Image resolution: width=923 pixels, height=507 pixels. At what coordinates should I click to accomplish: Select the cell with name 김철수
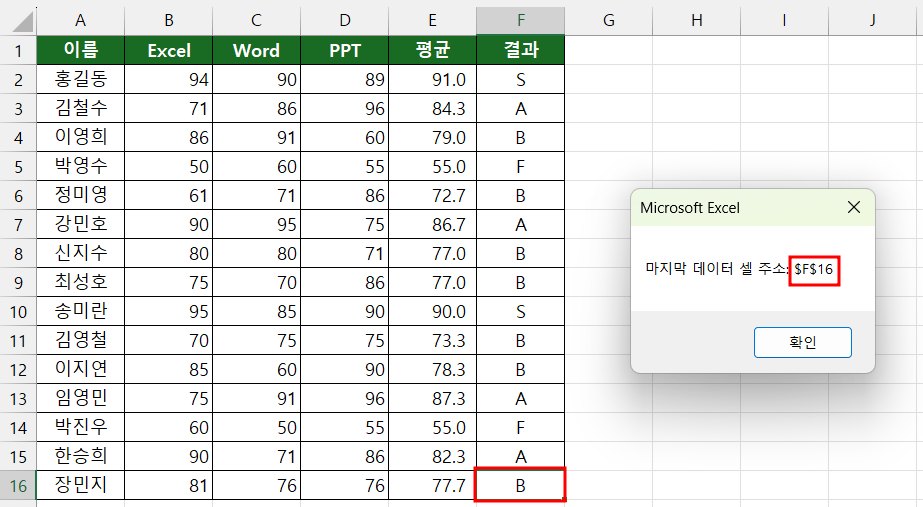click(81, 108)
